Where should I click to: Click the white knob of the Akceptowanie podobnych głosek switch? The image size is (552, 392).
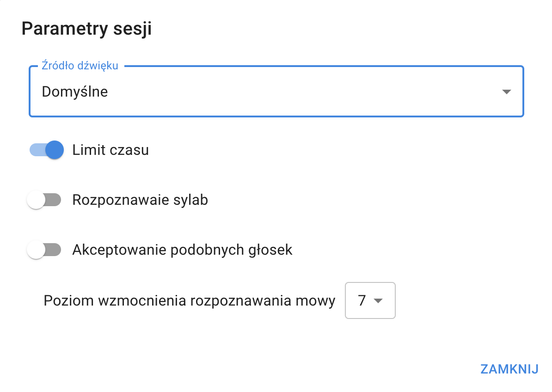(36, 250)
